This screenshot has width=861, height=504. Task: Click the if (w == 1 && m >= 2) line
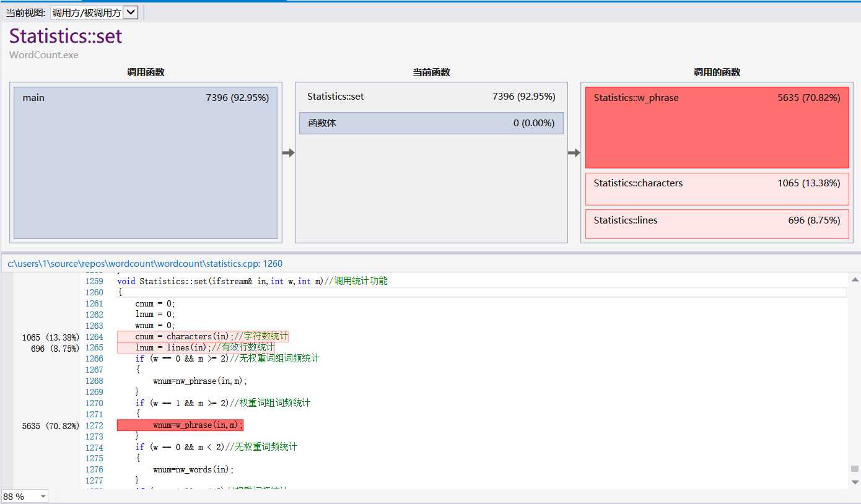(223, 403)
